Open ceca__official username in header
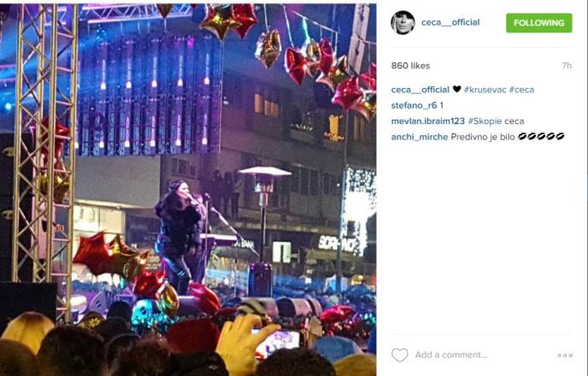Image resolution: width=588 pixels, height=376 pixels. coord(450,22)
